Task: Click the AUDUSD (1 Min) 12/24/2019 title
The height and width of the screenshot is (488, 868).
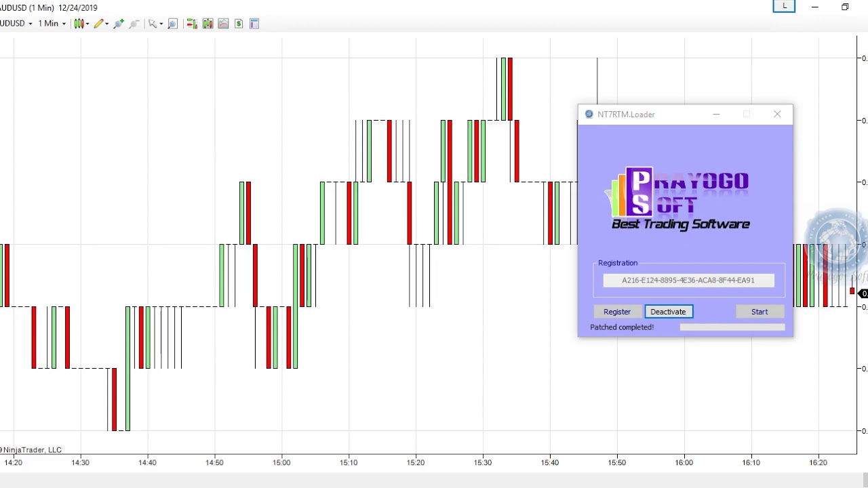Action: point(49,7)
